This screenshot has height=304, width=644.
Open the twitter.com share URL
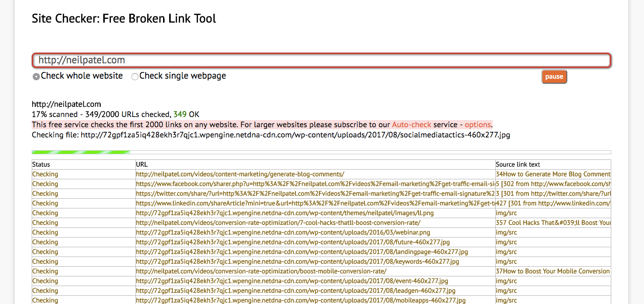click(315, 194)
